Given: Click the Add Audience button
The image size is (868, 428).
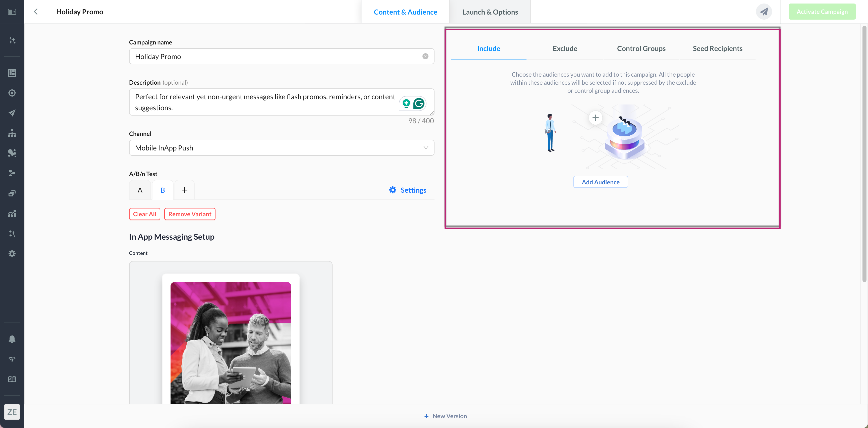Looking at the screenshot, I should coord(601,182).
